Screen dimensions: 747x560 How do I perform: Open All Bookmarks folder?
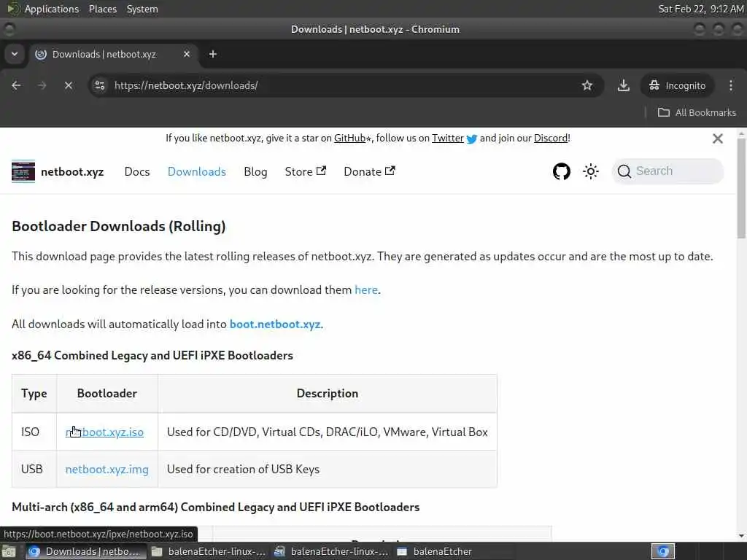(697, 112)
